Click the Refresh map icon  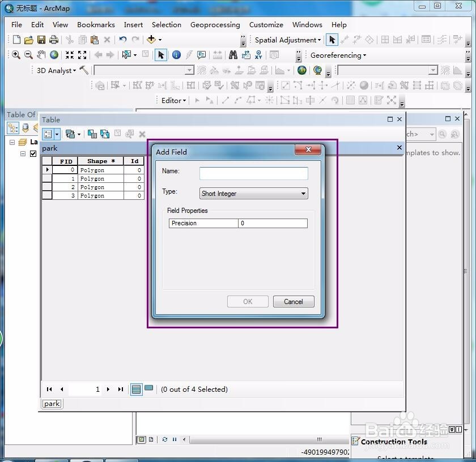(x=164, y=439)
